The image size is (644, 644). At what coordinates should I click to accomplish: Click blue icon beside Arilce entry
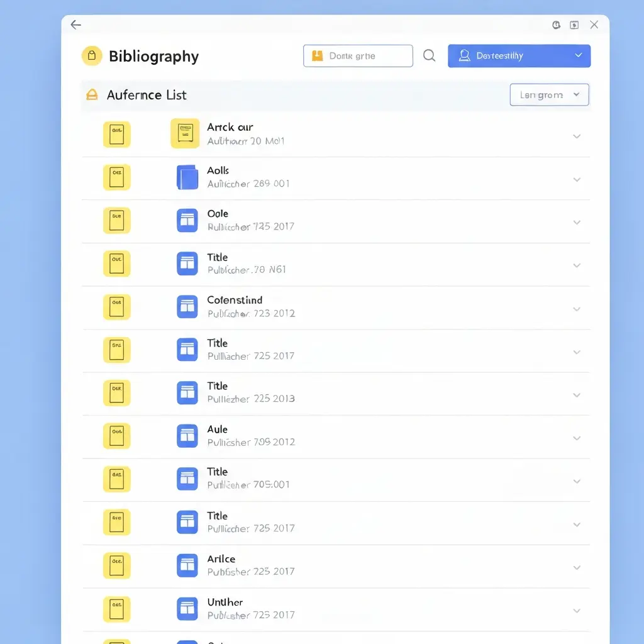[x=187, y=565]
